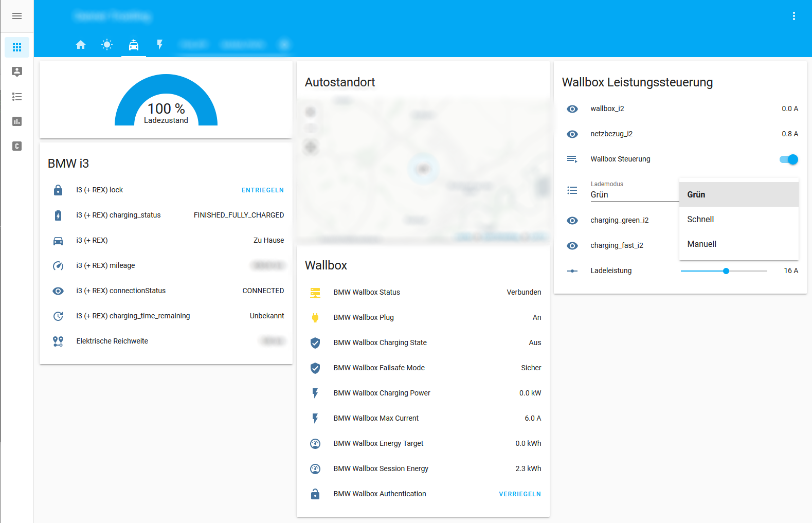Click the Ladeleistung slider handle
The height and width of the screenshot is (523, 812).
[x=726, y=271]
